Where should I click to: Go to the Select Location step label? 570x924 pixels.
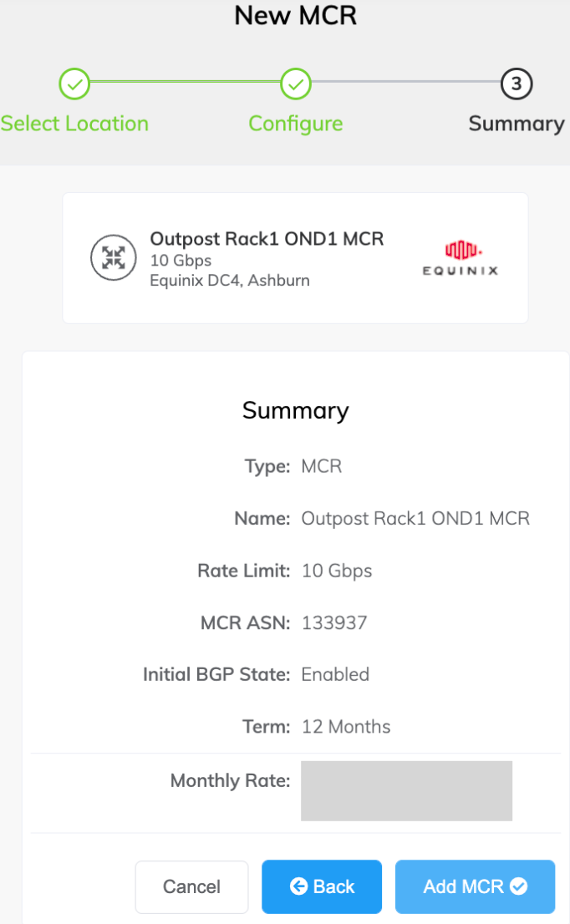(74, 124)
